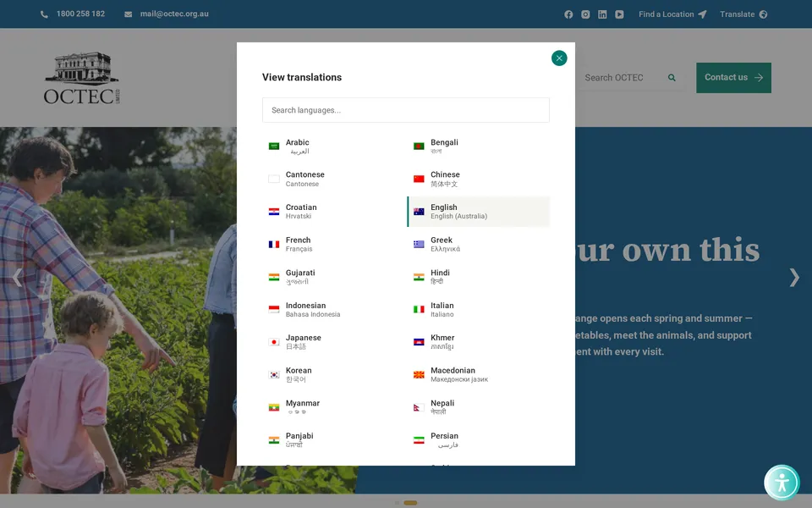Choose Myanmar translation
Viewport: 812px width, 508px height.
tap(335, 407)
